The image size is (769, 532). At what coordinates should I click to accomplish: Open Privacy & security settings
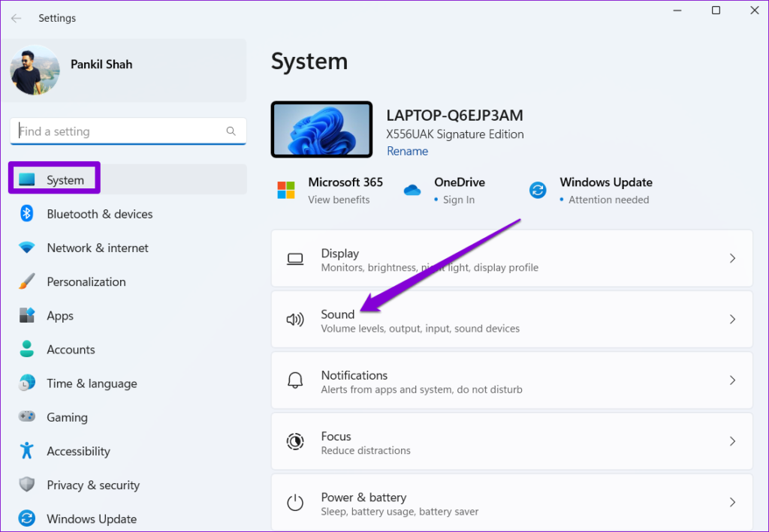pyautogui.click(x=93, y=485)
